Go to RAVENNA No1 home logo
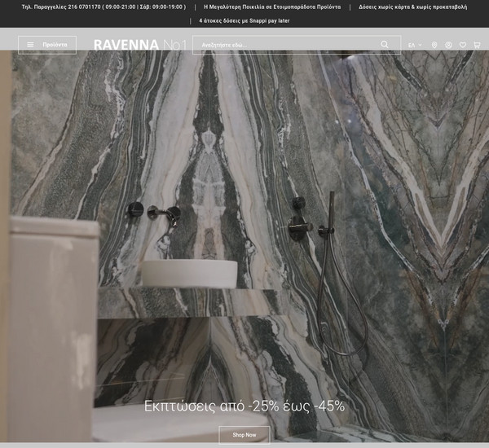This screenshot has height=448, width=489. [139, 45]
